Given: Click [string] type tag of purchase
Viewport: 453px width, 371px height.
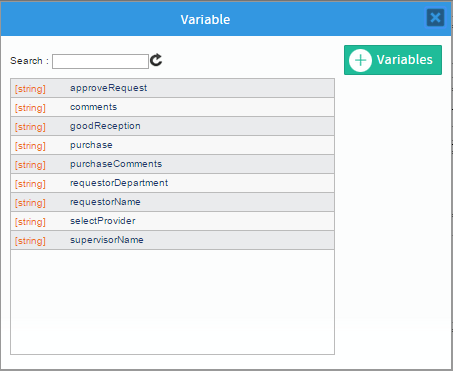Looking at the screenshot, I should pyautogui.click(x=30, y=146).
